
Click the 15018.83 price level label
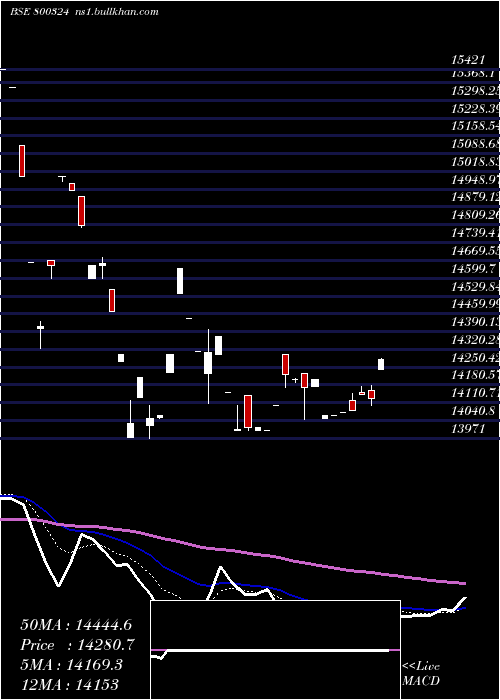(475, 162)
